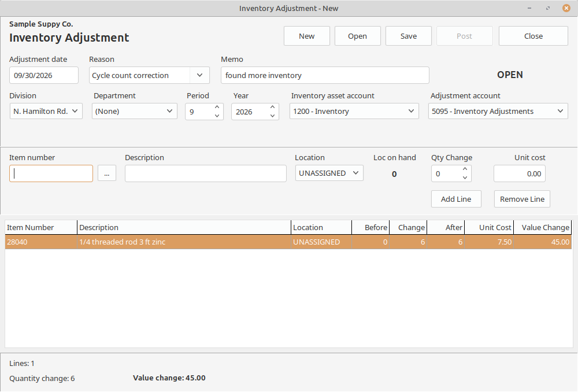Viewport: 578px width, 392px height.
Task: Open the Division dropdown
Action: click(46, 111)
